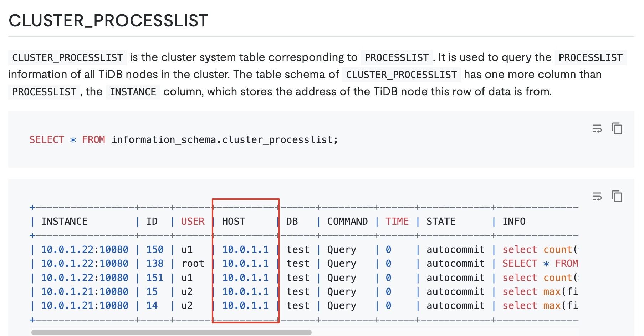Copy the SELECT query code block
This screenshot has width=644, height=336.
(x=617, y=128)
